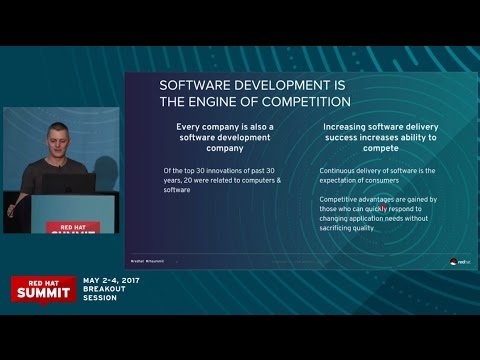Click the Red Hat Summit logo badge
The width and height of the screenshot is (480, 360).
click(43, 290)
